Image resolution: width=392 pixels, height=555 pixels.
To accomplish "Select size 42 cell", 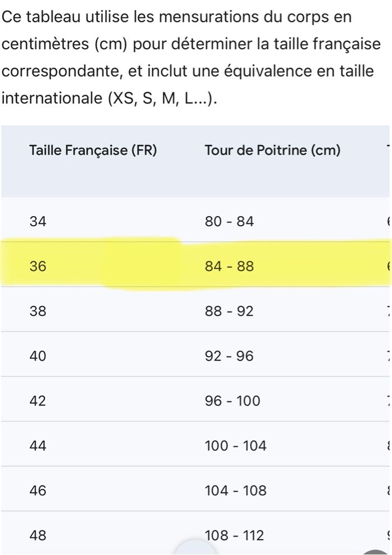I will (38, 401).
